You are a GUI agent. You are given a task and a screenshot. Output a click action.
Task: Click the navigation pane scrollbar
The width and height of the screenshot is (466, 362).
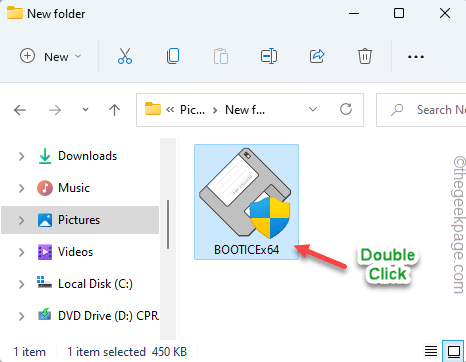coord(168,224)
